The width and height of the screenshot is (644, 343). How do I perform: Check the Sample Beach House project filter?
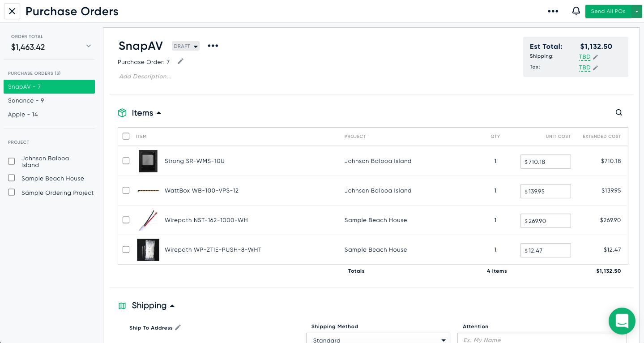pos(12,178)
